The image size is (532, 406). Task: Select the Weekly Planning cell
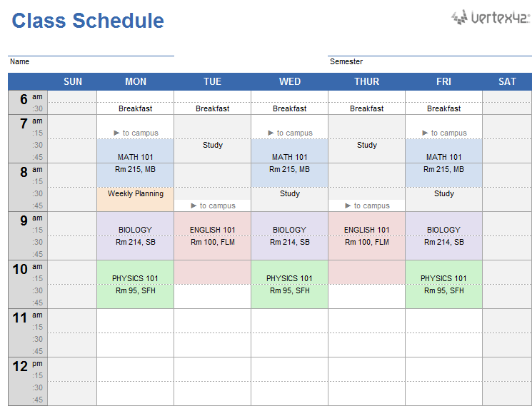pos(136,193)
